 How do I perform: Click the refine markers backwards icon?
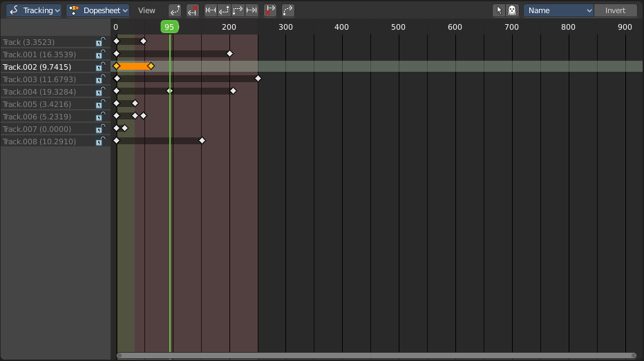click(x=175, y=10)
